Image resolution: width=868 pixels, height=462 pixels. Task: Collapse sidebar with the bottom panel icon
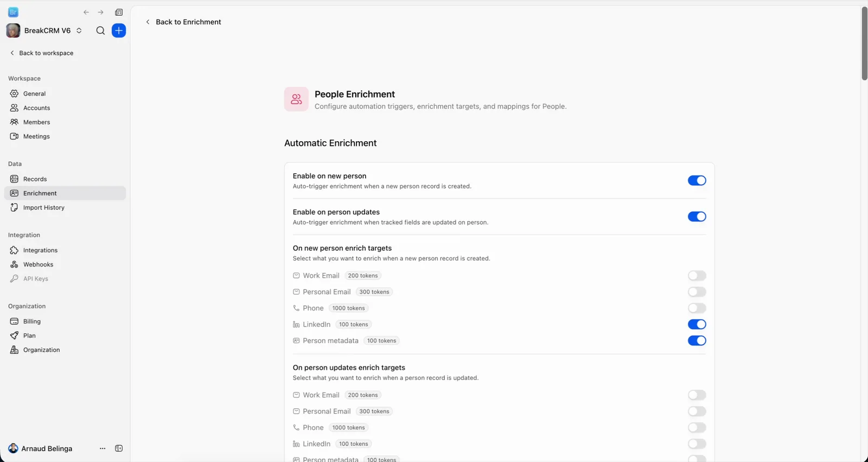coord(119,448)
